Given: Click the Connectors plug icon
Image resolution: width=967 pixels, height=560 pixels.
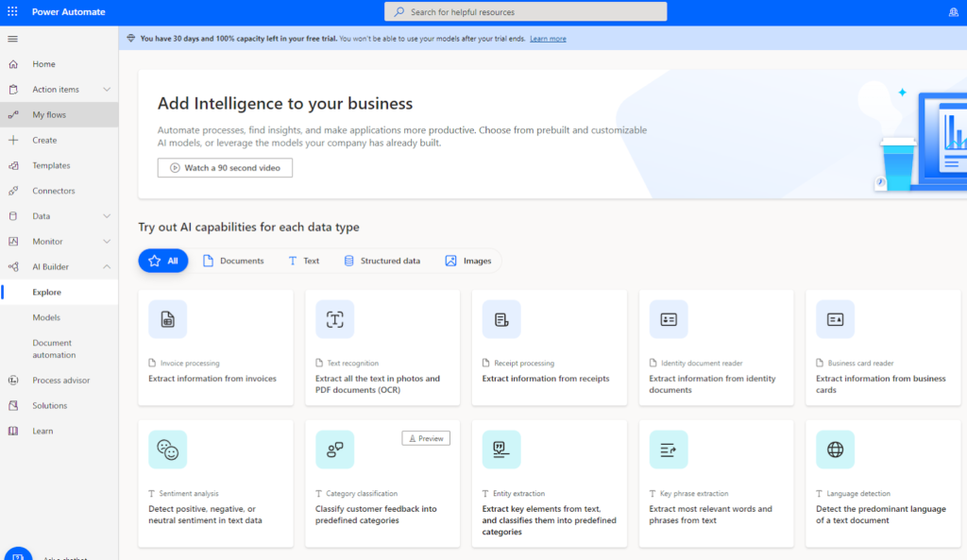Looking at the screenshot, I should (x=13, y=191).
